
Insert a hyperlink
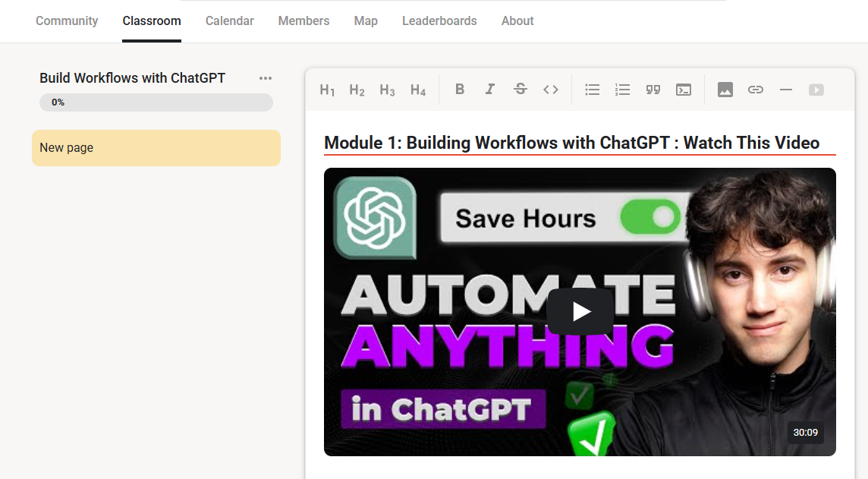click(x=756, y=89)
